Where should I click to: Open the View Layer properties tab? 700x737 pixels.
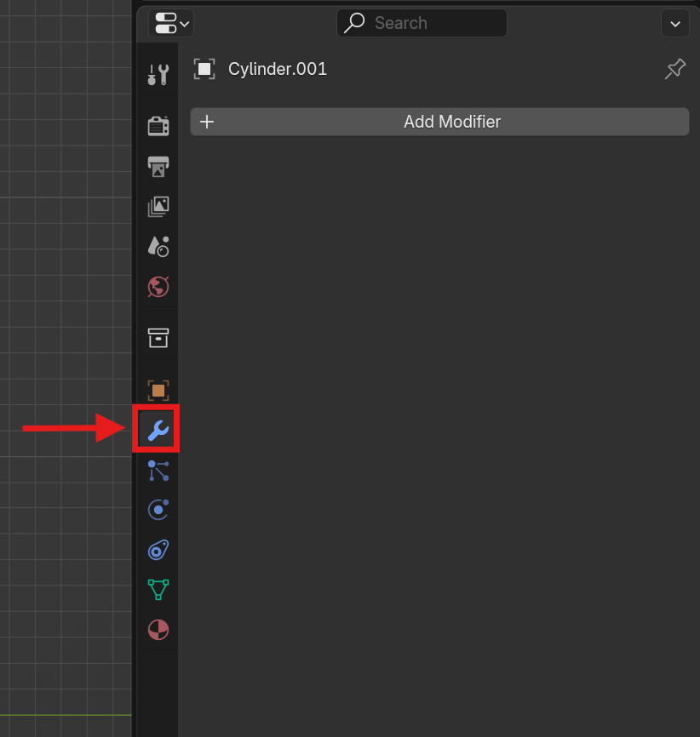click(158, 207)
